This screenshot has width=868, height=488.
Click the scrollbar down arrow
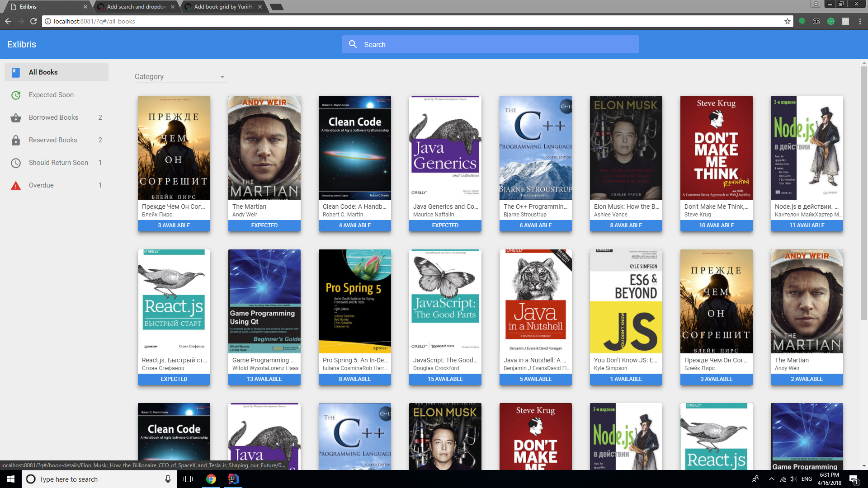pos(864,466)
